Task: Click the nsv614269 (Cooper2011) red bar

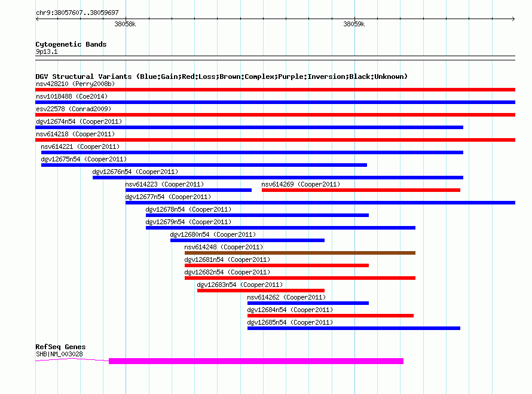Action: pos(361,190)
